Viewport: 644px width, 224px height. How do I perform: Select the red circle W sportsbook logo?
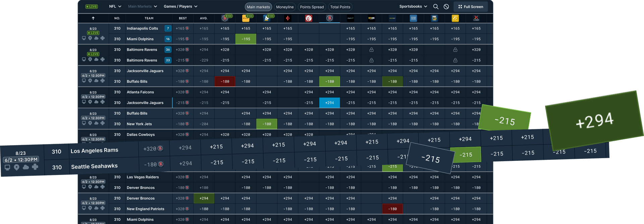309,18
